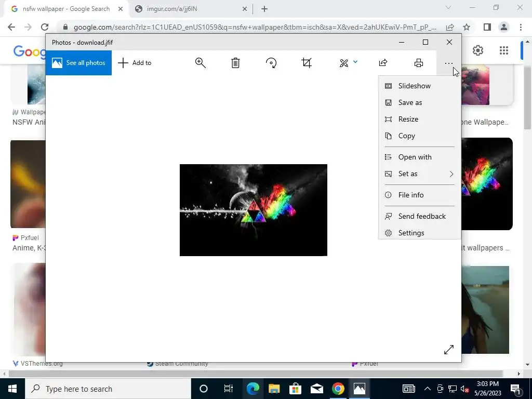Open Chrome tab search chevron

point(448,7)
